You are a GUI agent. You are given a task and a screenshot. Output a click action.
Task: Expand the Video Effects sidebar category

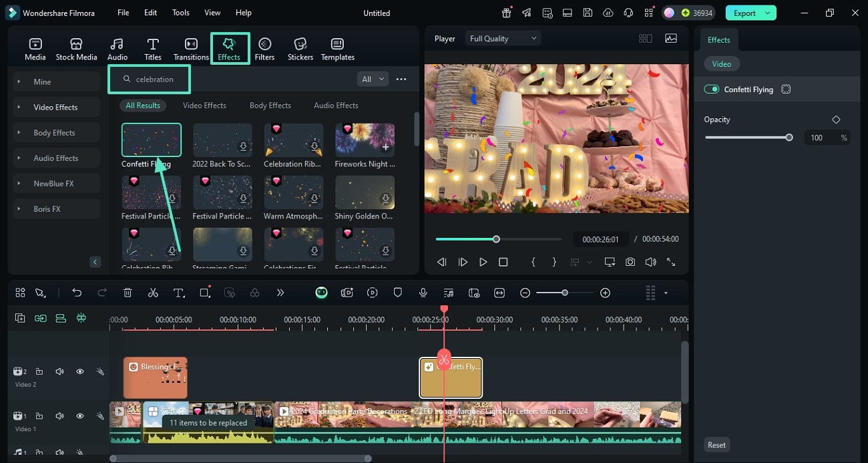coord(56,107)
